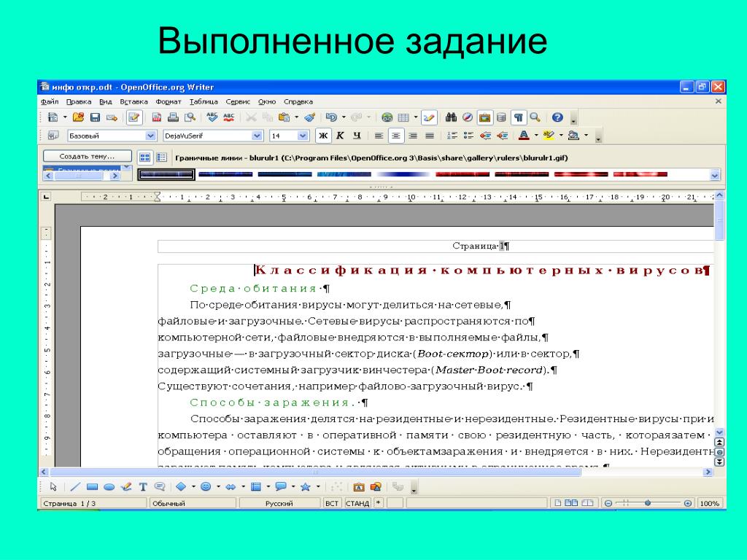Screen dimensions: 747x560
Task: Insert a Table icon
Action: (403, 117)
